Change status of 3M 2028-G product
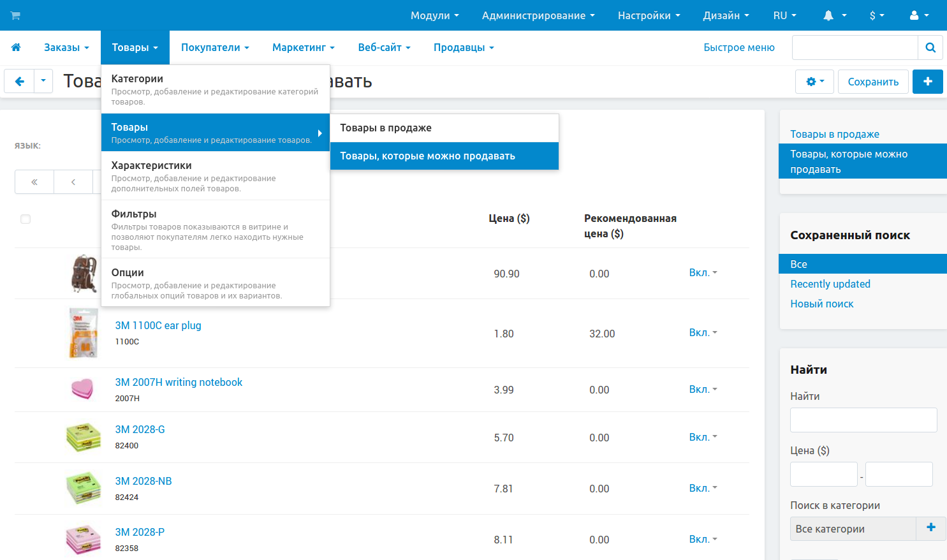947x560 pixels. [703, 438]
